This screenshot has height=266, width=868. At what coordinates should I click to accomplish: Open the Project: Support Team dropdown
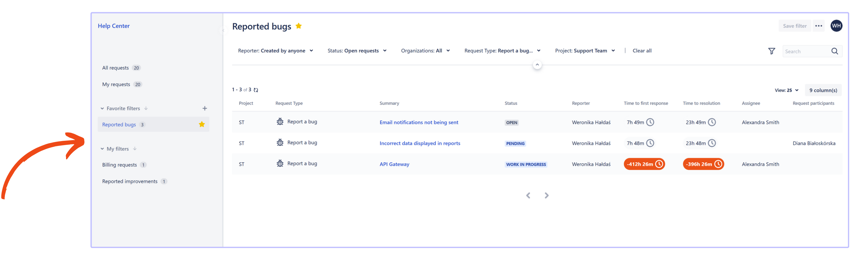(x=585, y=51)
